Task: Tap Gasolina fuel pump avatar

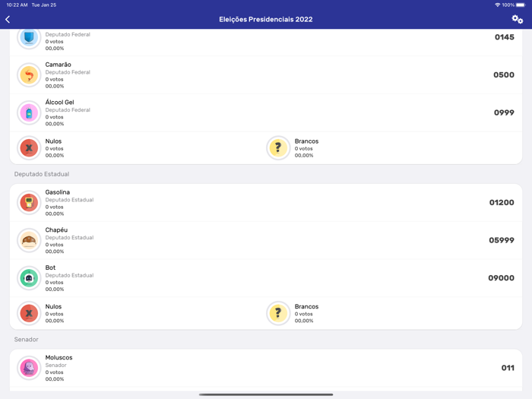Action: click(x=29, y=203)
